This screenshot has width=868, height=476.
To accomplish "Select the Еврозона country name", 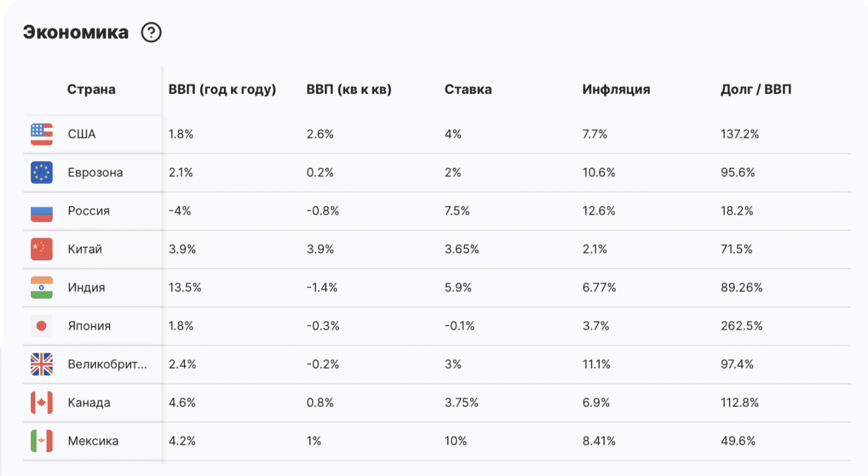I will pos(95,173).
